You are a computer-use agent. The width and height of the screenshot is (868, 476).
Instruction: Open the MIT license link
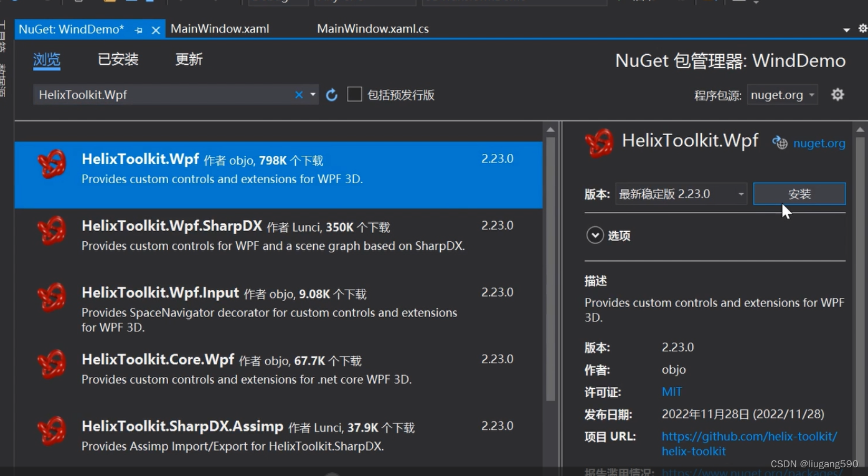tap(671, 392)
